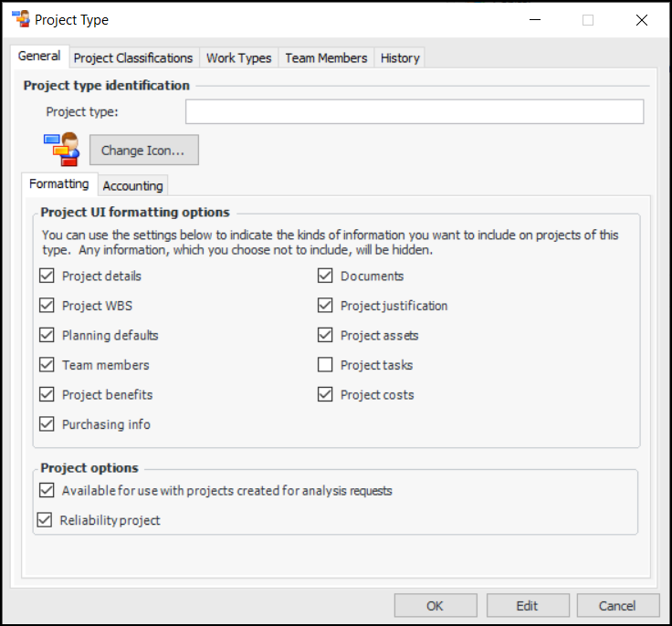Viewport: 672px width, 626px height.
Task: Toggle Project WBS checkbox
Action: [x=47, y=306]
